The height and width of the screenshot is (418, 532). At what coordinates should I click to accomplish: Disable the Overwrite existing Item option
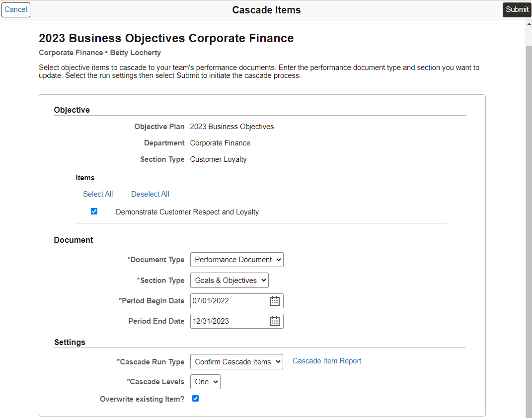[195, 398]
